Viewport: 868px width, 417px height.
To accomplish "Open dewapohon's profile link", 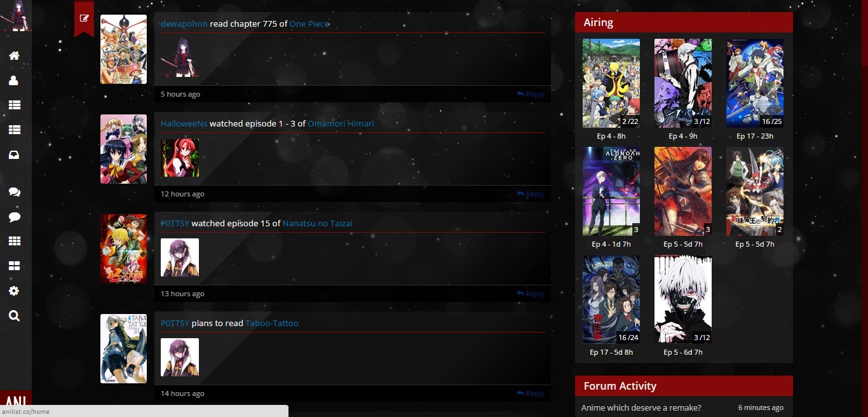I will tap(184, 24).
